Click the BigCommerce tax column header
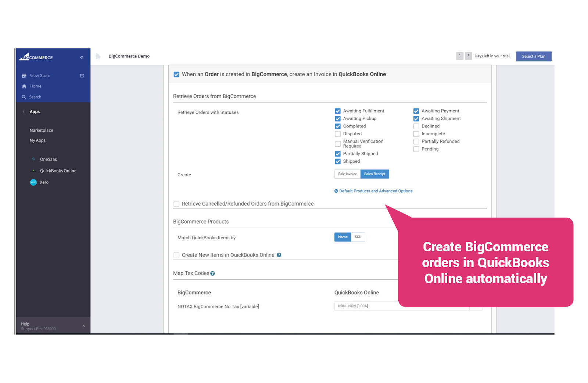 coord(194,293)
